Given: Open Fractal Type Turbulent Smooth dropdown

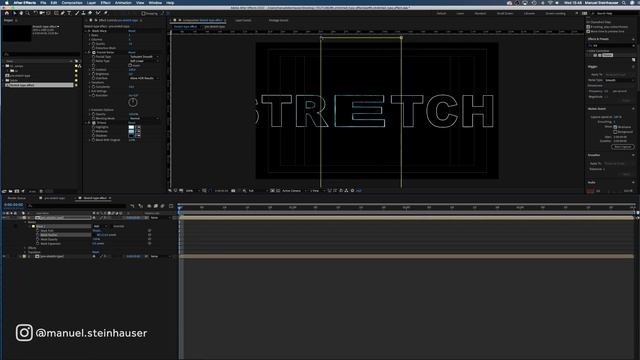Looking at the screenshot, I should click(x=144, y=57).
